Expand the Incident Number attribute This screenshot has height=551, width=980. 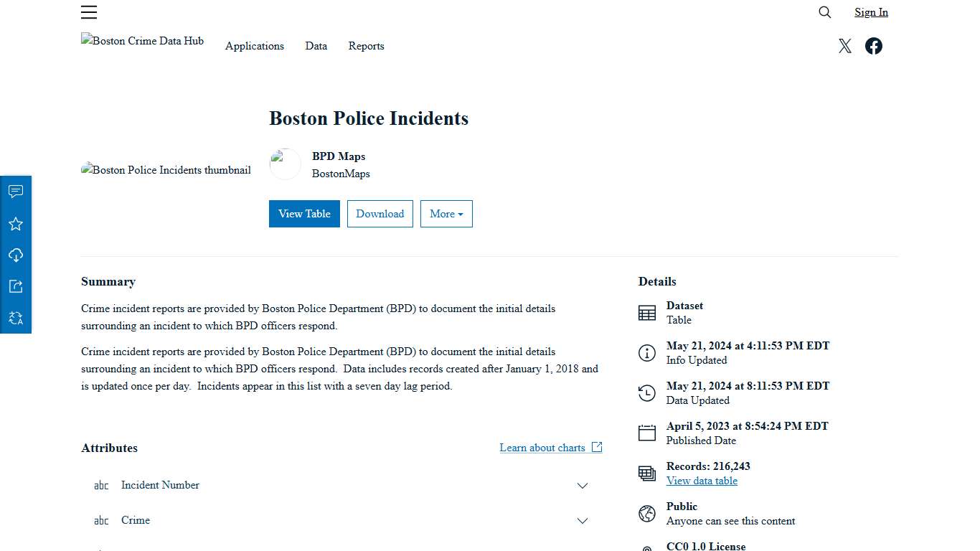pos(583,485)
